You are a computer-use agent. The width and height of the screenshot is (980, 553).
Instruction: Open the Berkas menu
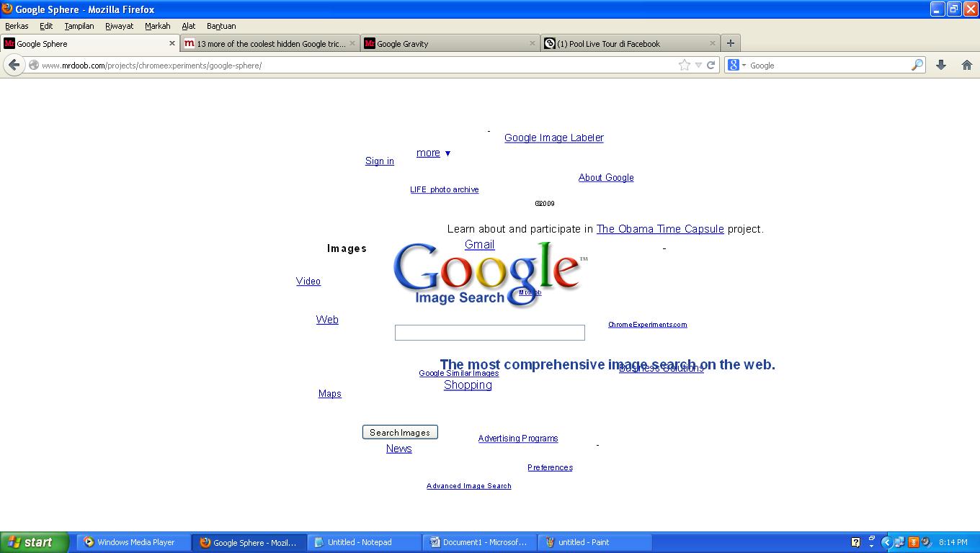[17, 26]
